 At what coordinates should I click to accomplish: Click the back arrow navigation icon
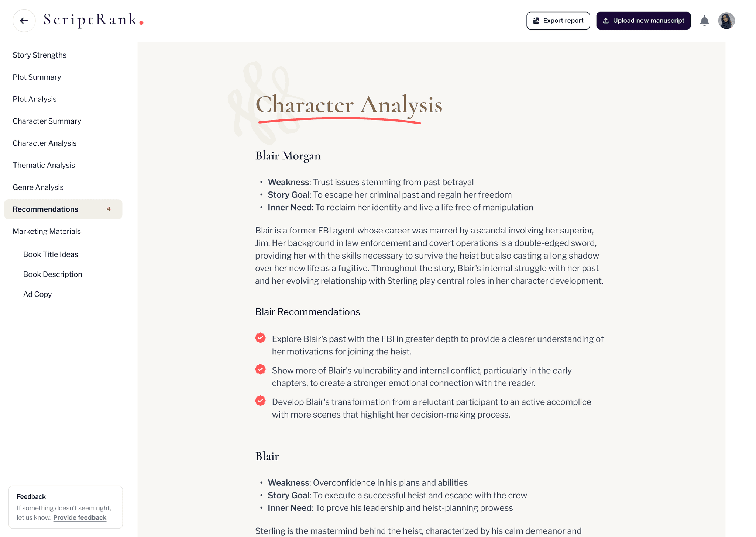pos(23,20)
